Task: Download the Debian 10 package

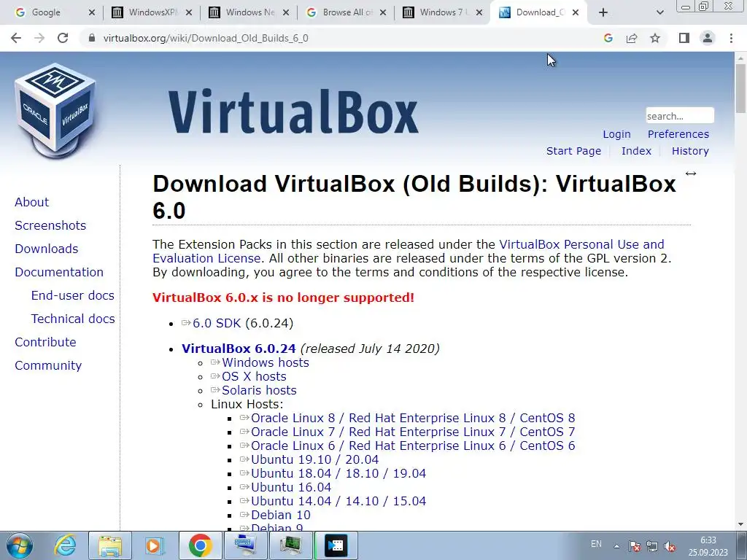Action: point(281,515)
